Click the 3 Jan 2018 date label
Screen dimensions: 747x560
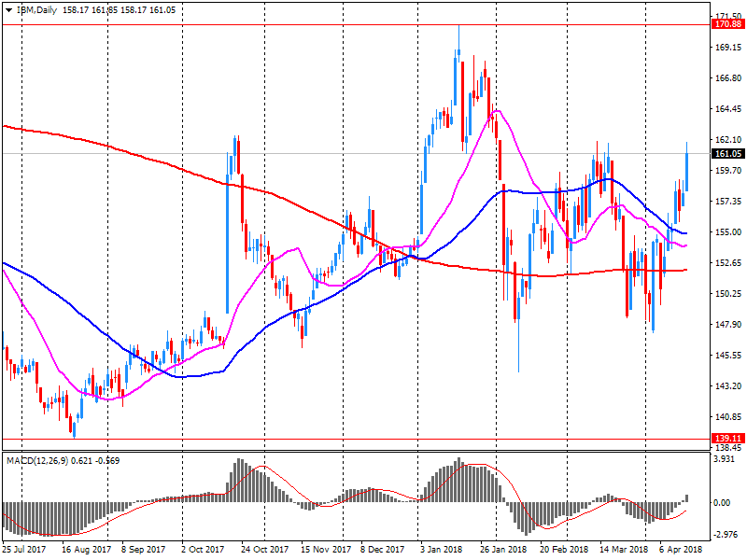(x=441, y=550)
